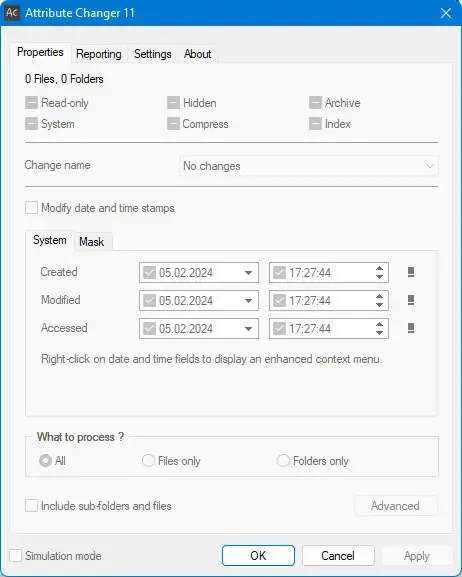Switch to the Reporting tab
Screen dimensions: 462x577
(99, 54)
